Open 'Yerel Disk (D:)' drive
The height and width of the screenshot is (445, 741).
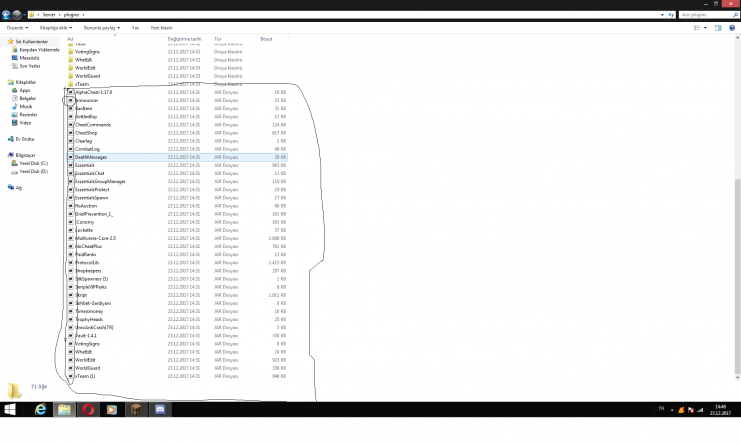(34, 171)
